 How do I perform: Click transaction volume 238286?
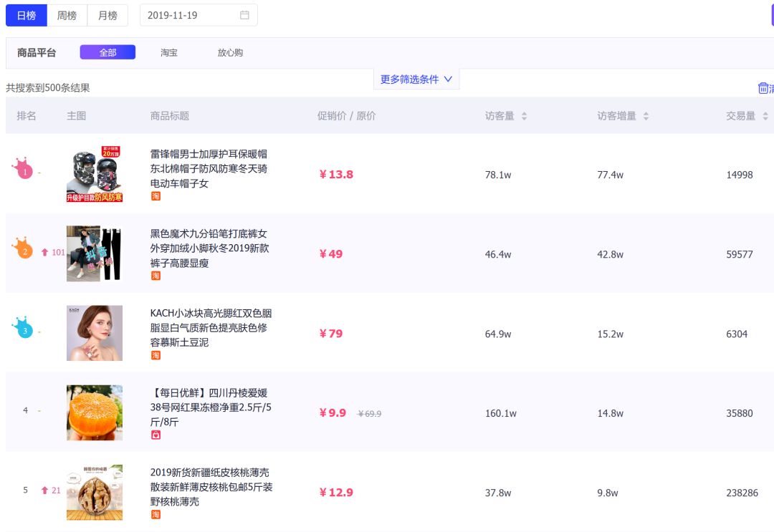[742, 493]
